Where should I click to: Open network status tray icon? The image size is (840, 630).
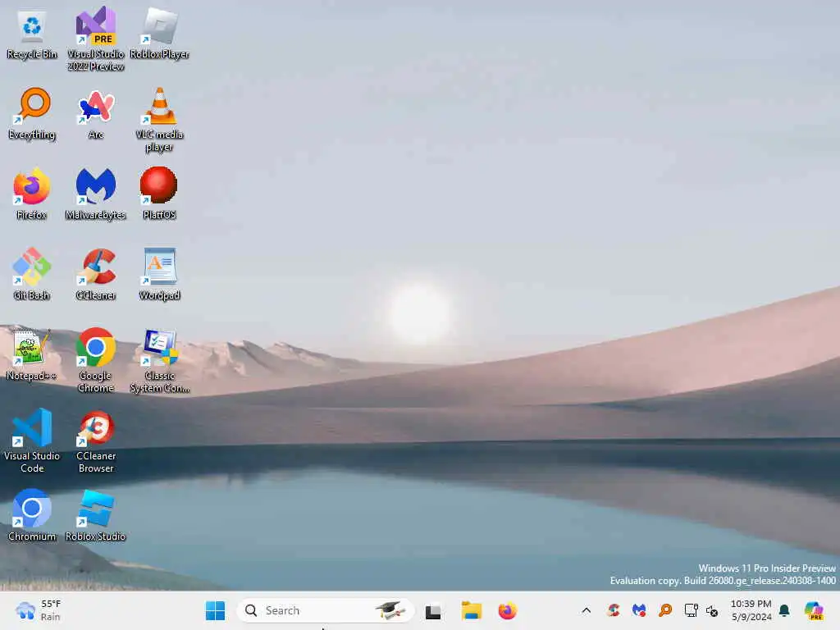(691, 610)
